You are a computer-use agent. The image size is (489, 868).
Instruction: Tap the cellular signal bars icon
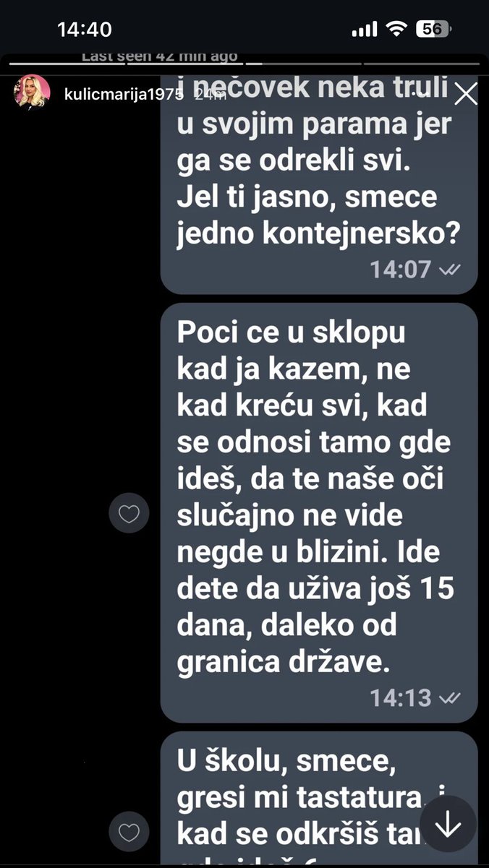tap(364, 30)
